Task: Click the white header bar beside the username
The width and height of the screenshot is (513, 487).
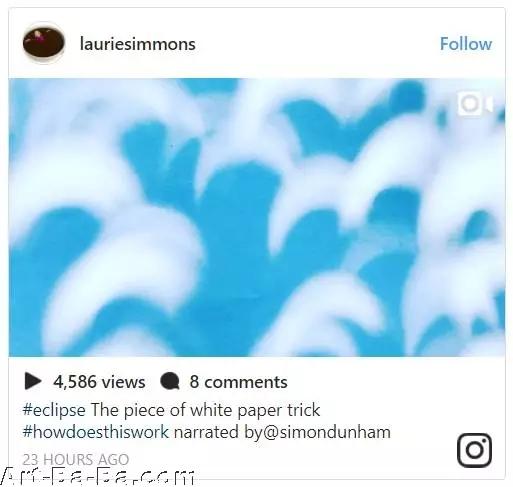Action: [x=317, y=44]
